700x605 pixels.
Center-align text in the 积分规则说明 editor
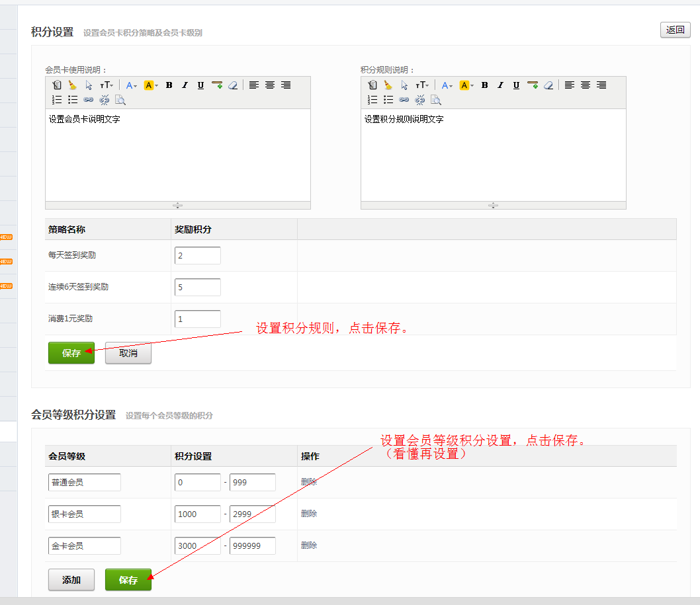coord(586,85)
